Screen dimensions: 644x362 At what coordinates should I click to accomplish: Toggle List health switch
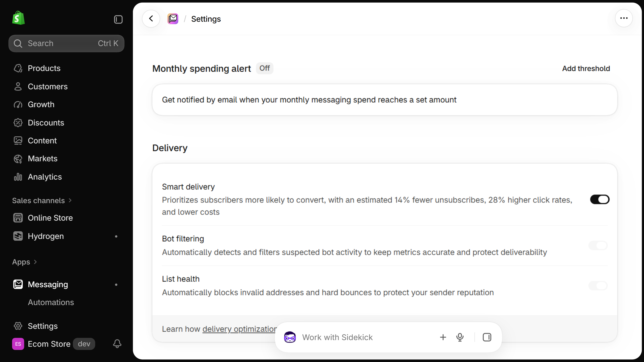tap(598, 286)
